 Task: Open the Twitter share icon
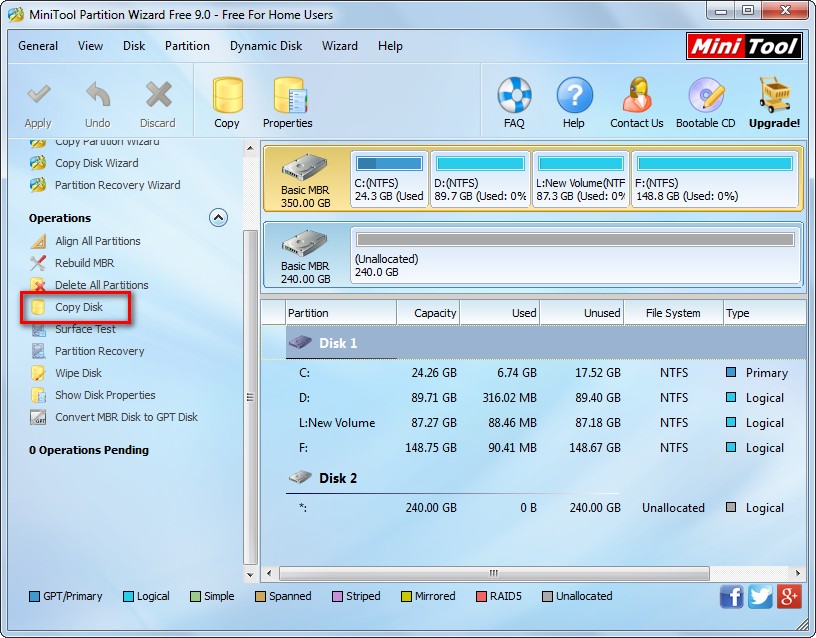click(x=760, y=596)
